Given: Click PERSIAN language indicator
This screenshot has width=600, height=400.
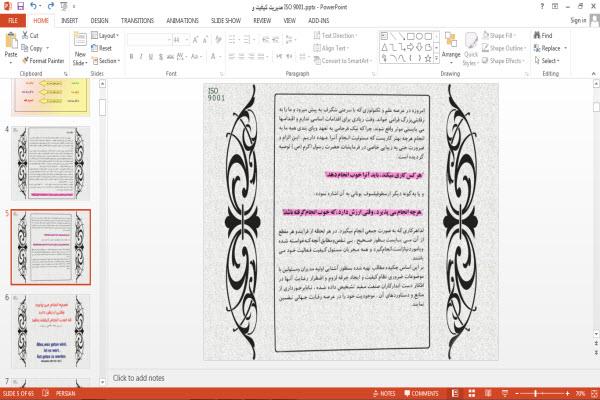Looking at the screenshot, I should [65, 393].
